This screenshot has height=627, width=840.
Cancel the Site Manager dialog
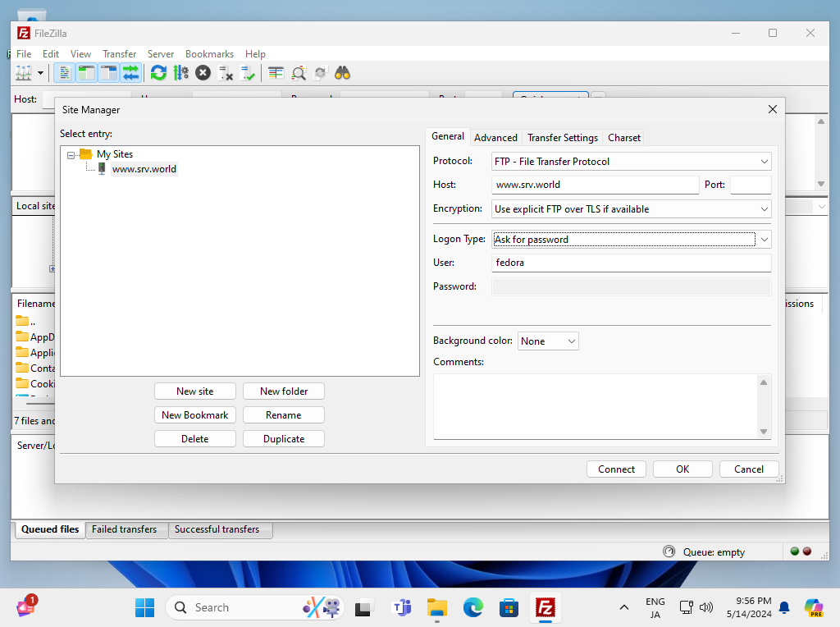click(x=749, y=469)
